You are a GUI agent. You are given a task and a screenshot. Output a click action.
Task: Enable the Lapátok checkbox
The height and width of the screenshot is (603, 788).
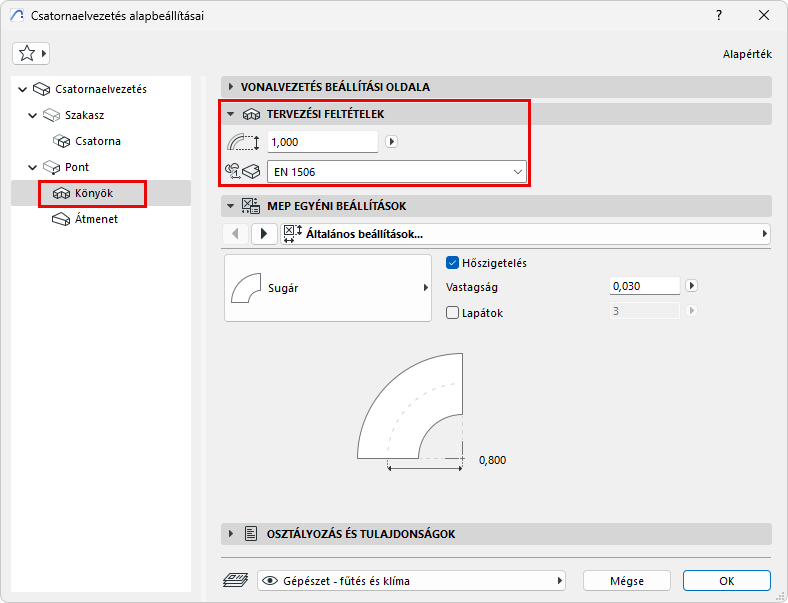pos(452,313)
